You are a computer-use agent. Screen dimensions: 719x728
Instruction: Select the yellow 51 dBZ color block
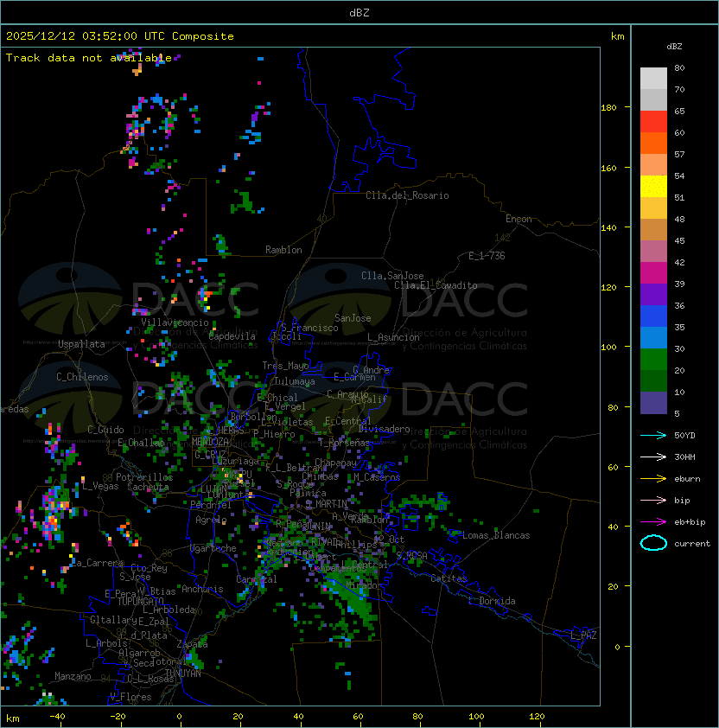653,186
